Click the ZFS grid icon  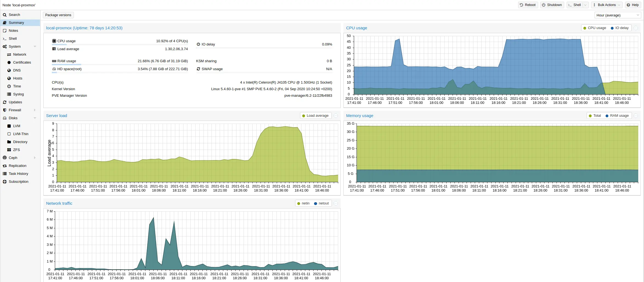coord(9,150)
